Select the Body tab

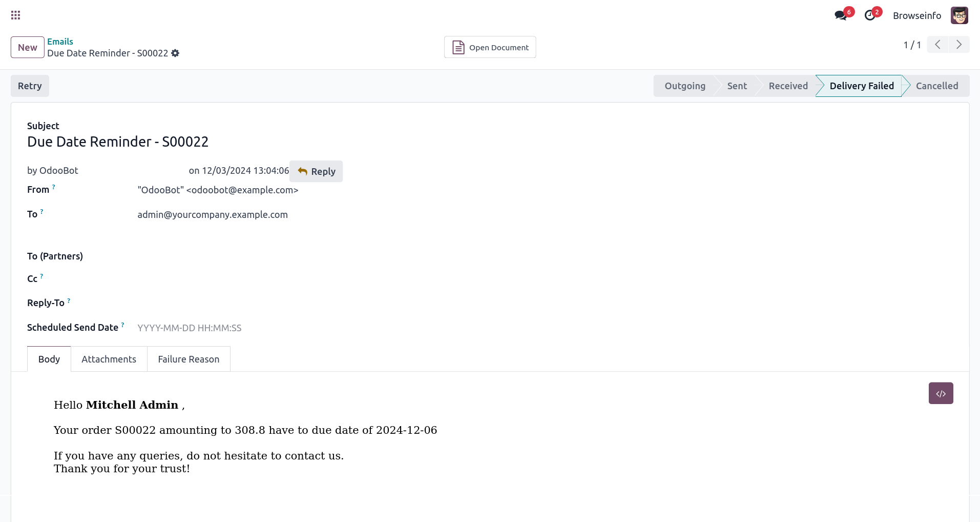click(49, 359)
